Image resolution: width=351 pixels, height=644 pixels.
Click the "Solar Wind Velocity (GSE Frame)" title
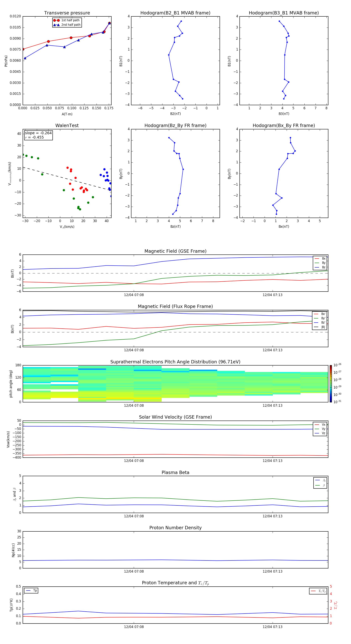pos(175,417)
